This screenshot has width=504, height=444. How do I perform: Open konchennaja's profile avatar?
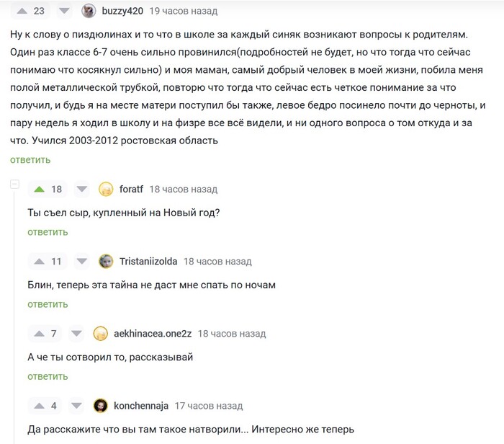[100, 406]
